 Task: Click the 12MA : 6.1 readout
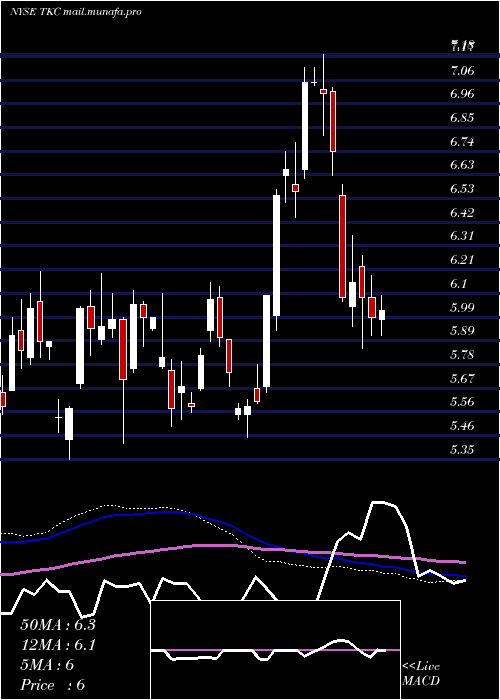click(58, 645)
